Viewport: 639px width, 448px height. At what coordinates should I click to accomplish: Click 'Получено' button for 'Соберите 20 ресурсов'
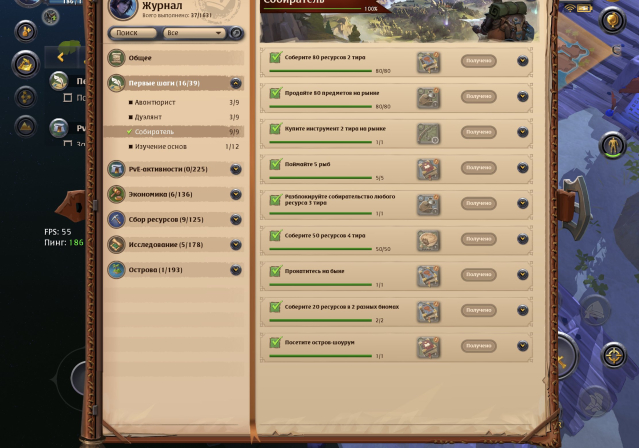tap(479, 310)
